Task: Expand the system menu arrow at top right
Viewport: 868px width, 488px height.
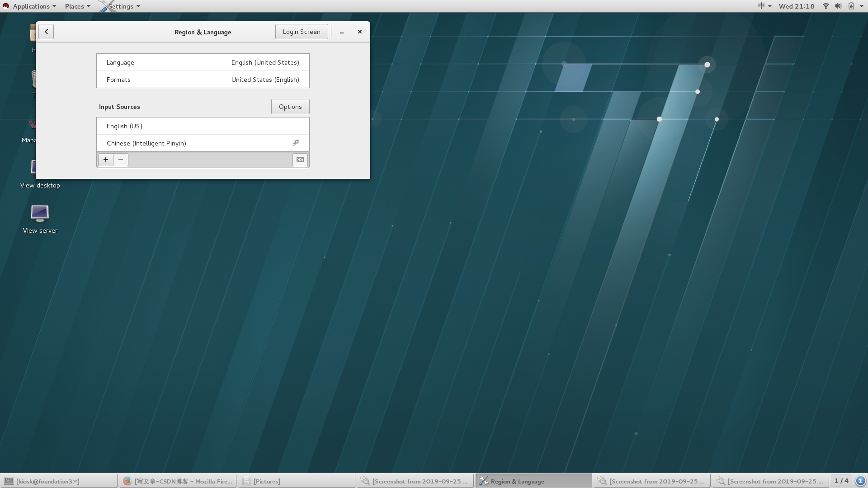Action: coord(862,6)
